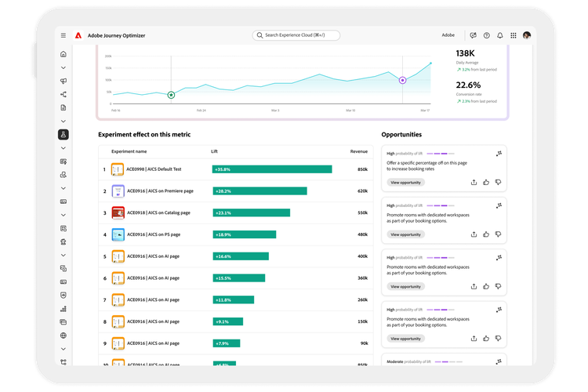Click sparkle icon on the Moderate probability card

(499, 361)
